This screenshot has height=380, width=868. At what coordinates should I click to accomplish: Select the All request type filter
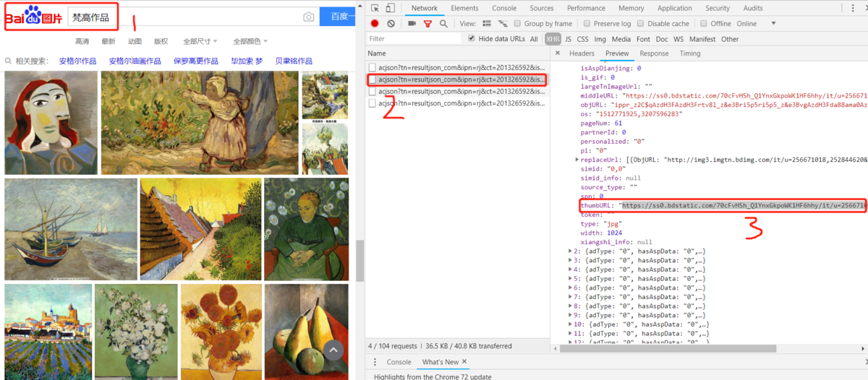[534, 39]
